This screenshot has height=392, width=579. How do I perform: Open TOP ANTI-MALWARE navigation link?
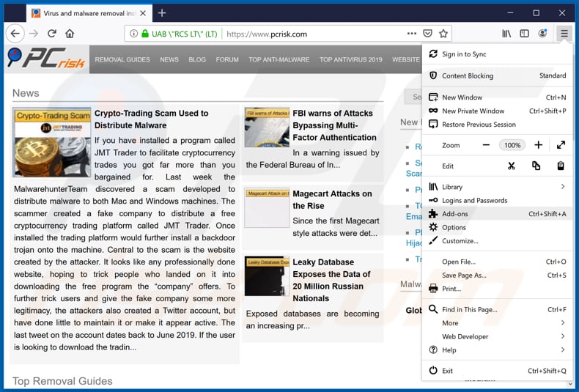click(279, 59)
